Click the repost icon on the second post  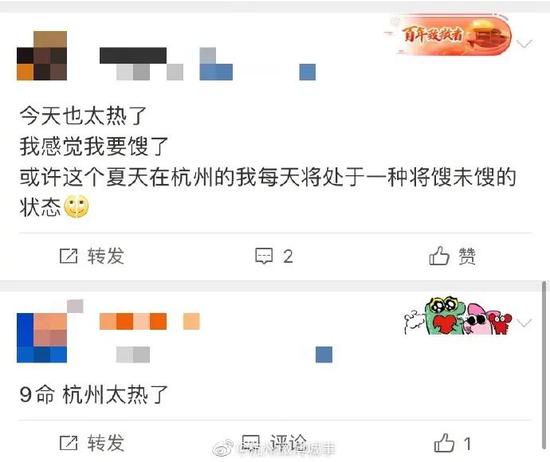pyautogui.click(x=68, y=443)
